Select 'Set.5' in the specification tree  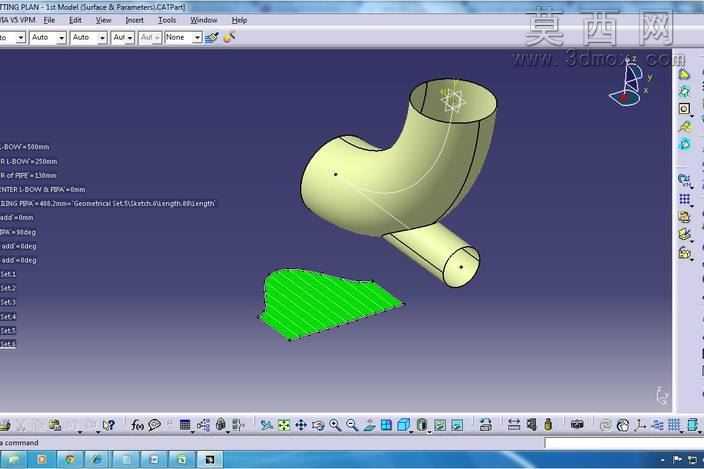click(8, 331)
